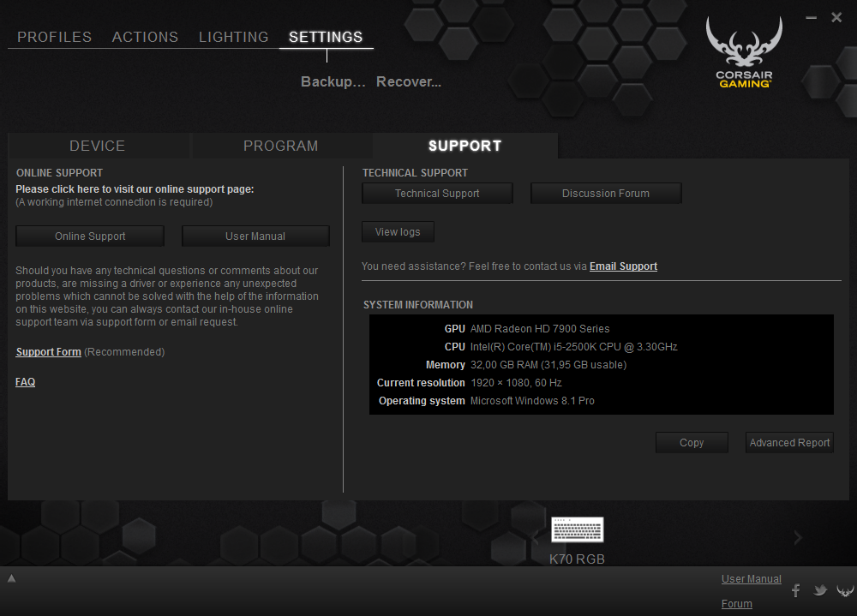Click the Online Support section heading
This screenshot has width=857, height=616.
click(x=60, y=173)
